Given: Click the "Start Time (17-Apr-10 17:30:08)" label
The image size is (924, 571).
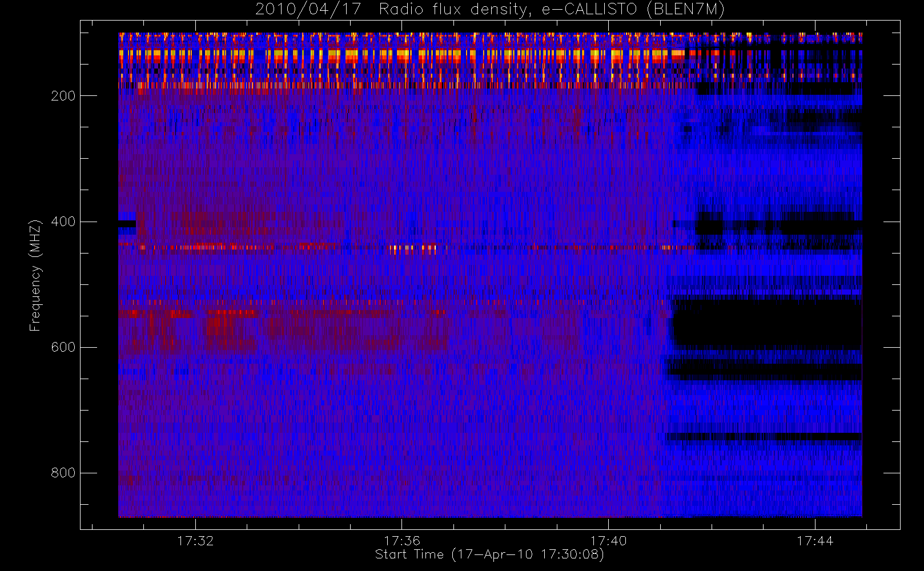Looking at the screenshot, I should [x=490, y=554].
